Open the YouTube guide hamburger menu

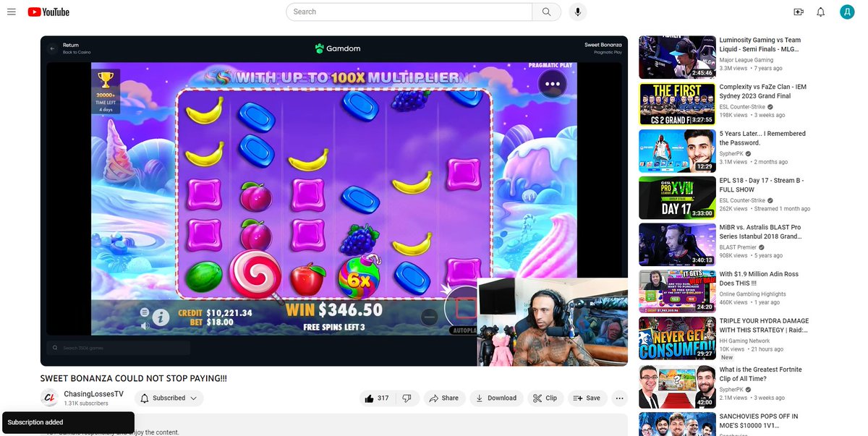pos(12,12)
